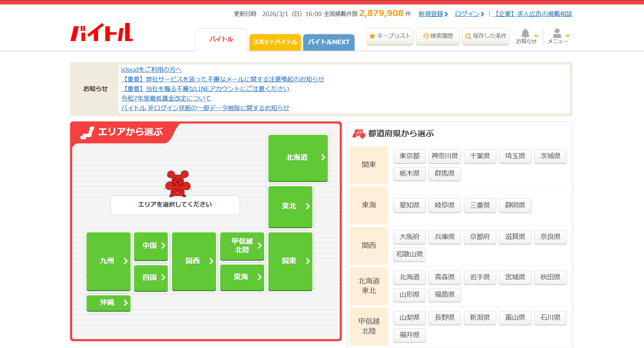Switch to スポットバイトル tab
This screenshot has height=348, width=644.
[x=275, y=42]
